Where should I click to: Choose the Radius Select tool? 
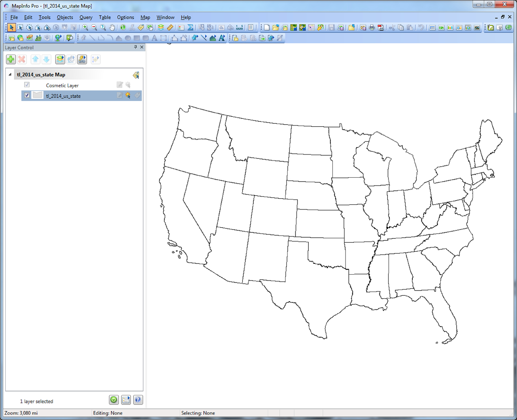[29, 27]
